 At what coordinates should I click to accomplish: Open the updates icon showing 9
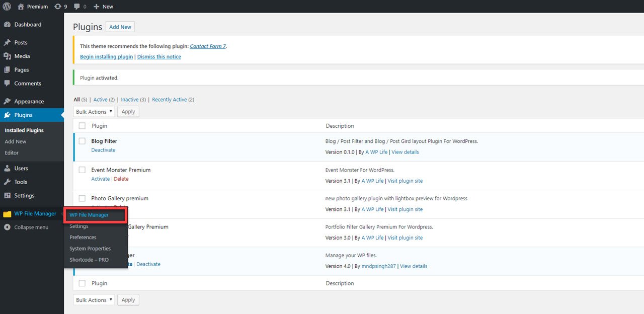coord(58,7)
